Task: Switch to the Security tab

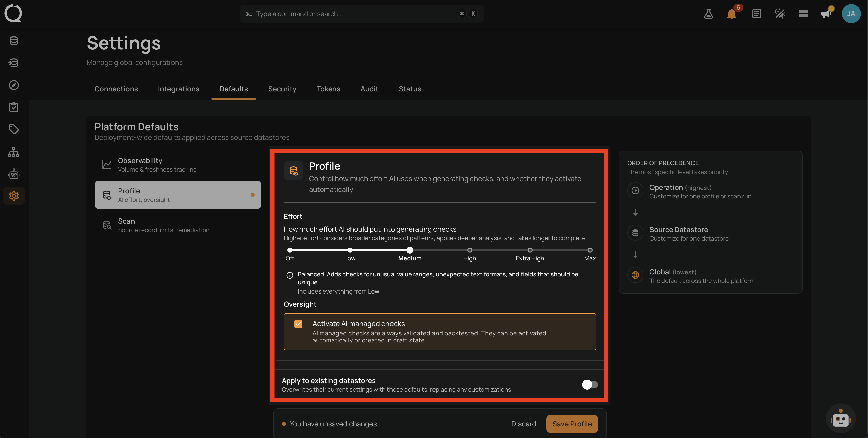Action: coord(282,89)
